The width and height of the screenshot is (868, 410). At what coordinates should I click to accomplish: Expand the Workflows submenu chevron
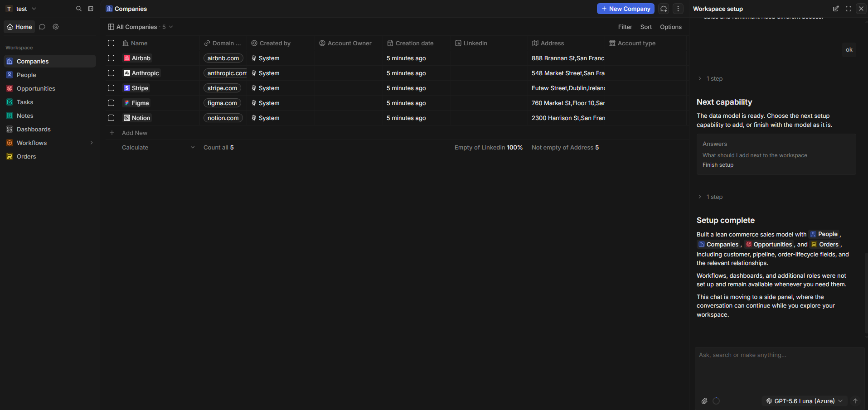92,143
